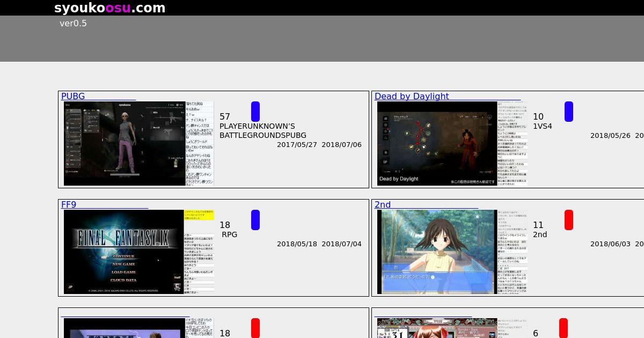Click the count 6 in bottom right card
The height and width of the screenshot is (338, 644).
536,333
